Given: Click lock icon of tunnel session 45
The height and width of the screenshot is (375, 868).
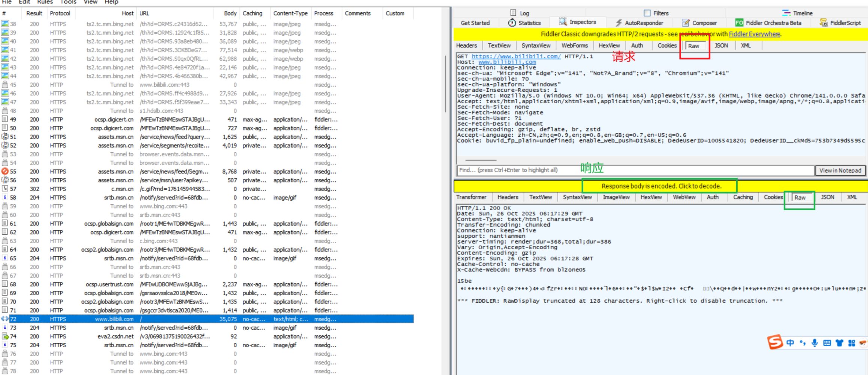Looking at the screenshot, I should click(x=5, y=85).
